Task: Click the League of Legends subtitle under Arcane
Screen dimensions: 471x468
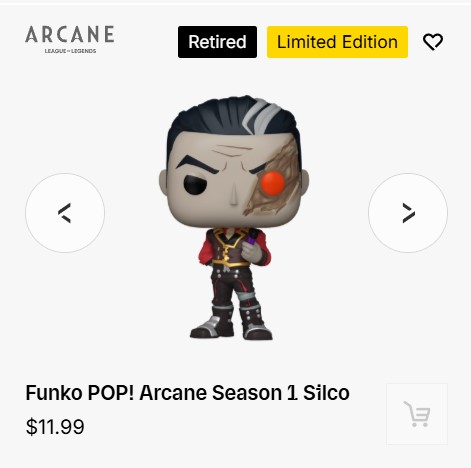Action: [70, 51]
